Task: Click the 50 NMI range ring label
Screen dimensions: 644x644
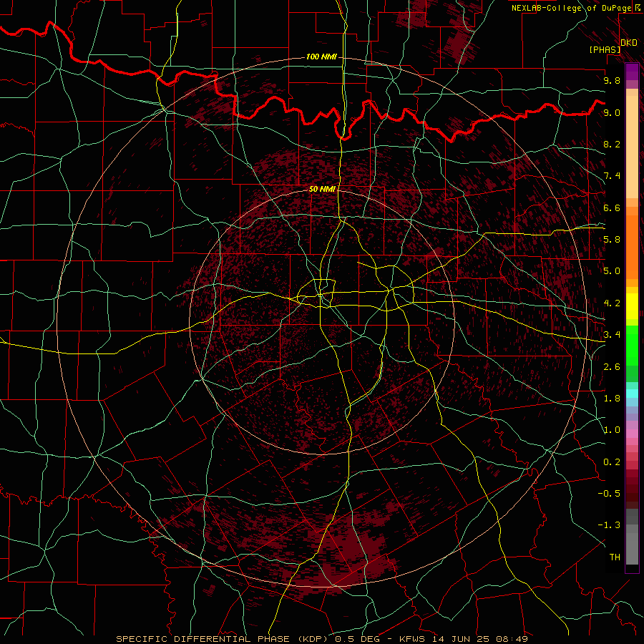Action: coord(322,190)
